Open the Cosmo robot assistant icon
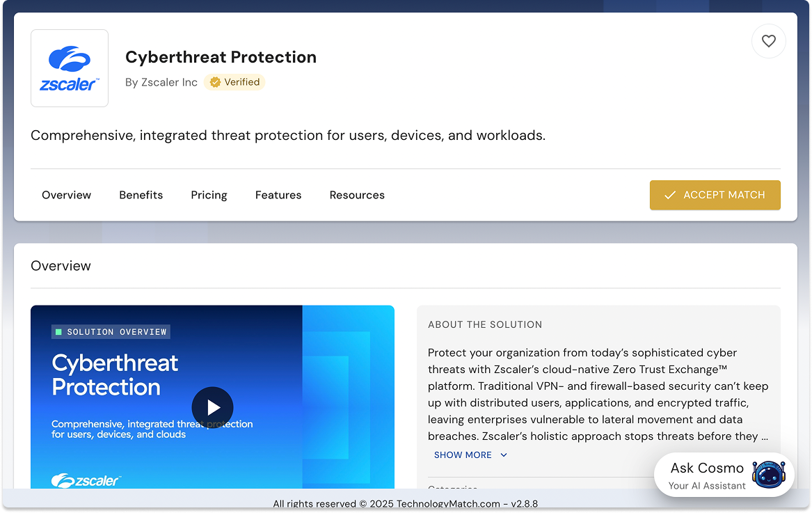 click(768, 474)
